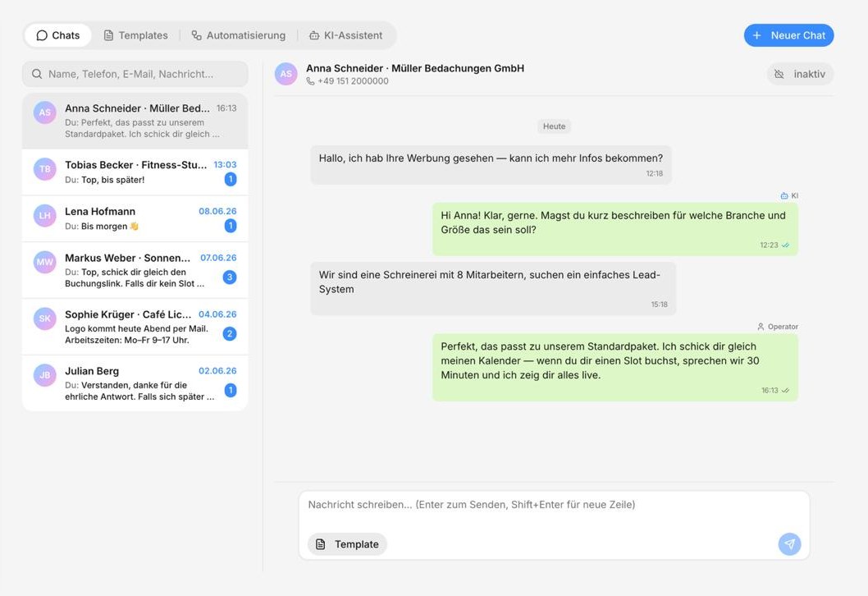This screenshot has height=596, width=868.
Task: Toggle the inaktiv status button
Action: [x=800, y=74]
